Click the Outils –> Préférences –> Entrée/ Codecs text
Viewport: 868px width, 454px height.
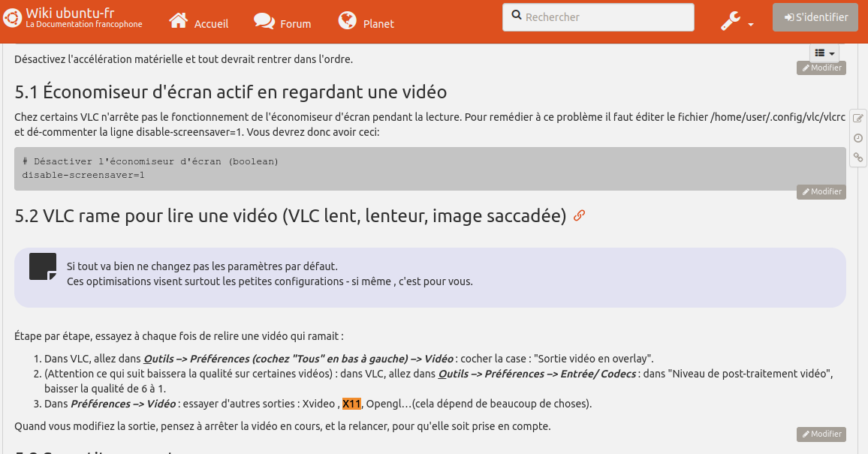click(537, 374)
